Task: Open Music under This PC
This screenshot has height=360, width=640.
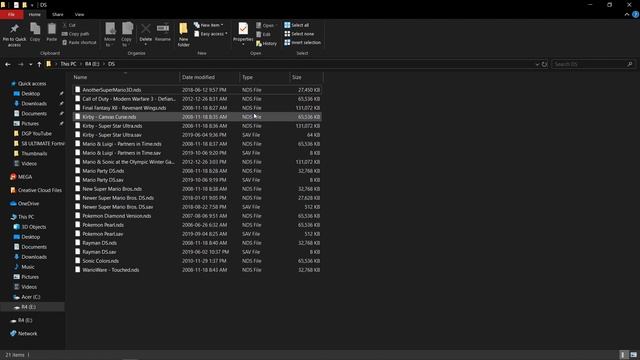Action: click(28, 267)
